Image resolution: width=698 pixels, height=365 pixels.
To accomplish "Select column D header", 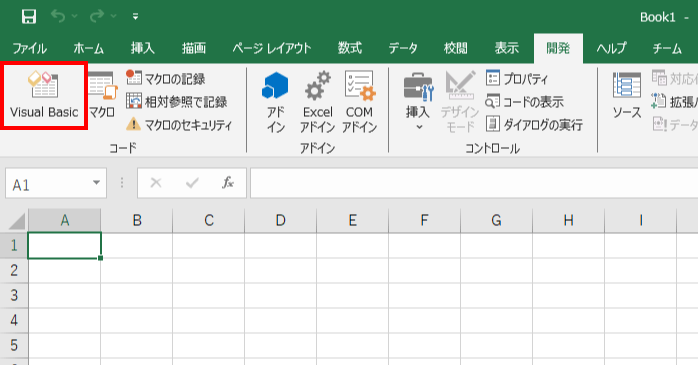I will point(280,220).
